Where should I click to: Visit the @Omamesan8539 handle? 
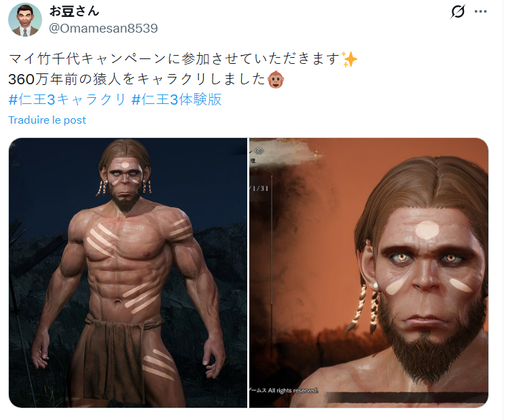point(103,29)
